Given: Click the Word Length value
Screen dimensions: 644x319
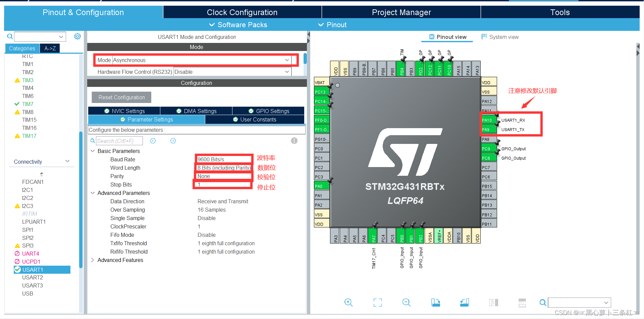Looking at the screenshot, I should point(224,168).
